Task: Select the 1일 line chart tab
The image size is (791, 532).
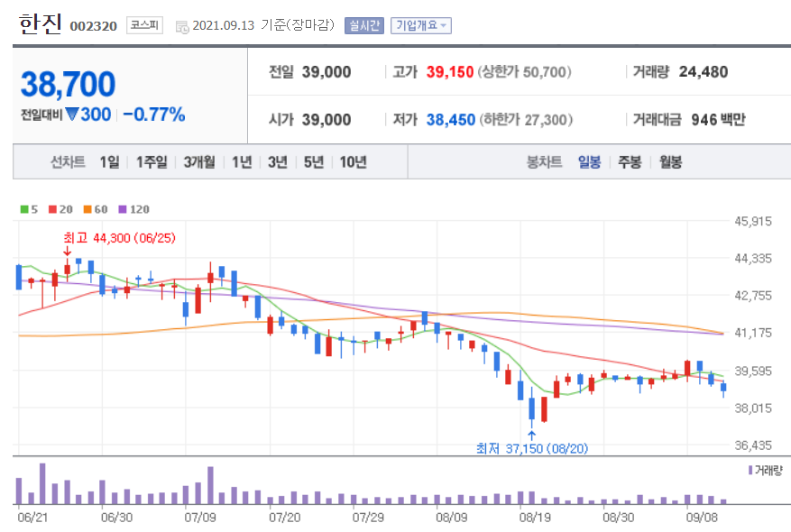Action: pyautogui.click(x=109, y=162)
